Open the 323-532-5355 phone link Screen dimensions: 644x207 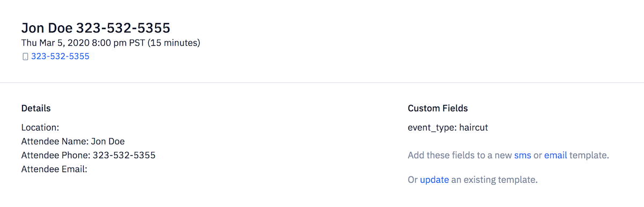pyautogui.click(x=60, y=56)
